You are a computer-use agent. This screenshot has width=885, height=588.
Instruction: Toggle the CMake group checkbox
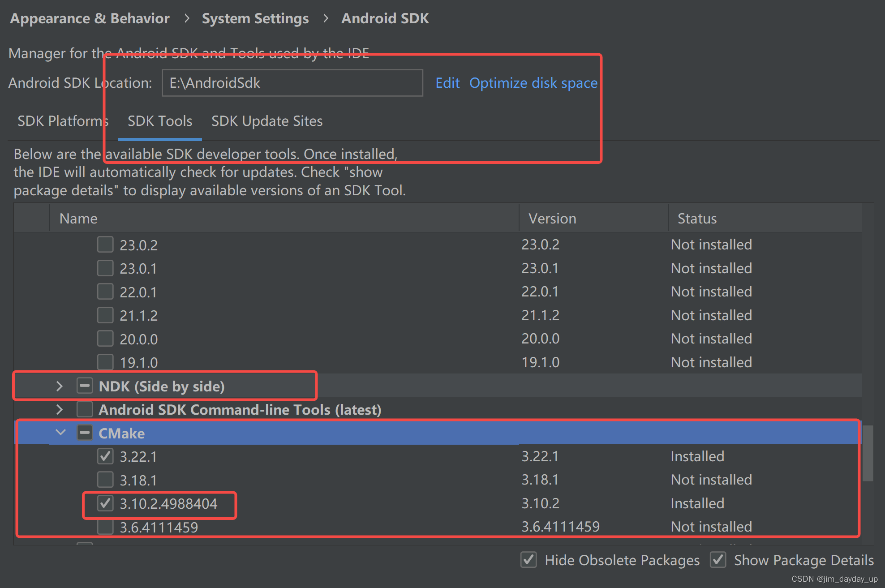85,433
